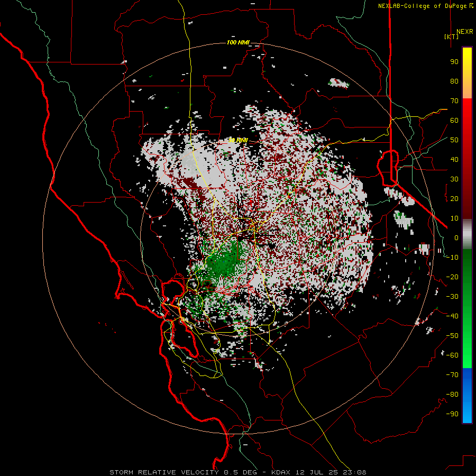Click the KDAX radar site identifier
The image size is (476, 476).
click(x=281, y=472)
